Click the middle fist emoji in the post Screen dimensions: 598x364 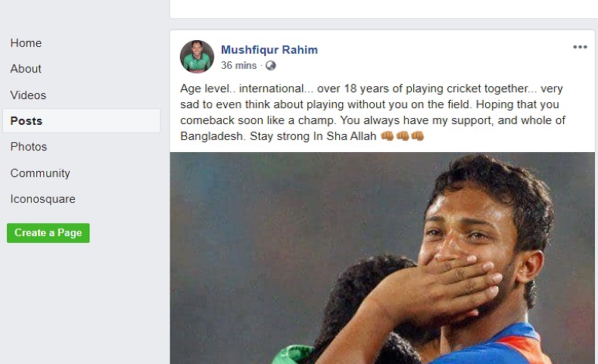pos(402,136)
